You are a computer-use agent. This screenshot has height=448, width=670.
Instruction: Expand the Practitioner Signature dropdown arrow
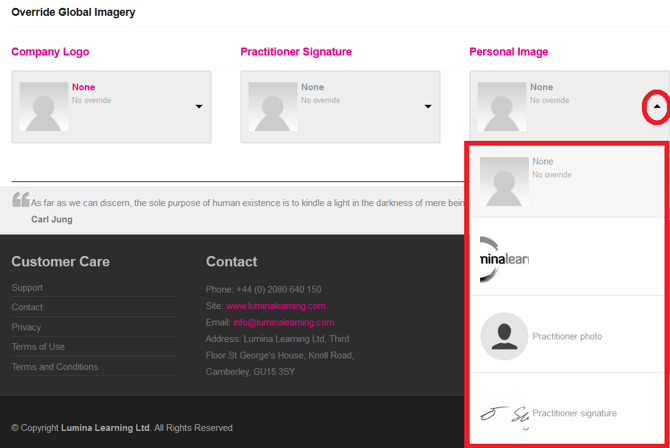click(428, 107)
